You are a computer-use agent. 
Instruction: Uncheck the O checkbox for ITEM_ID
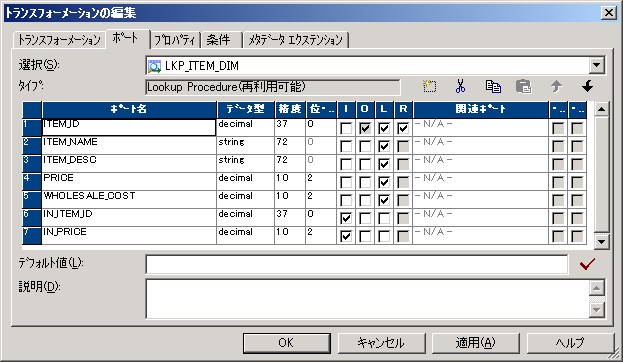click(x=365, y=128)
